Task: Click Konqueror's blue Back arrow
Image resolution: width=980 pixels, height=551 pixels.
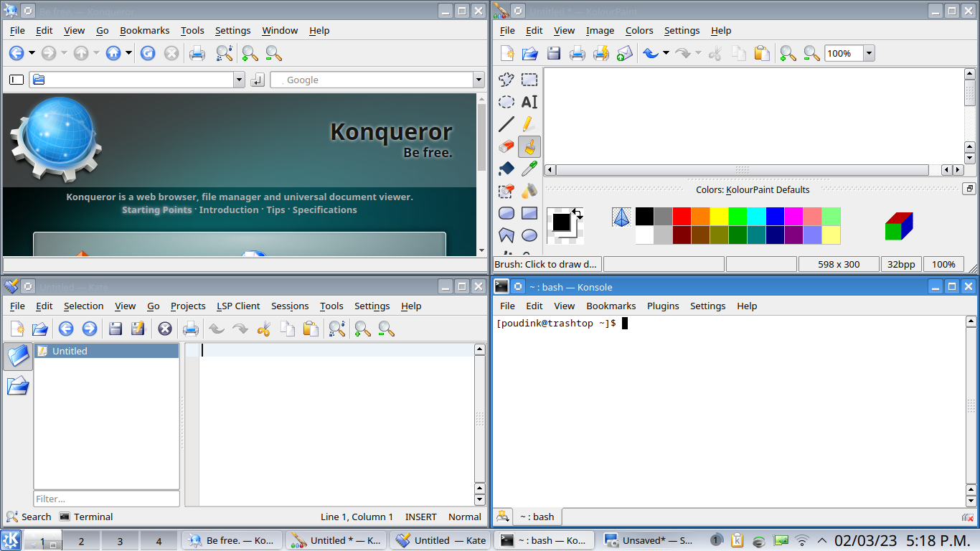Action: click(x=16, y=53)
